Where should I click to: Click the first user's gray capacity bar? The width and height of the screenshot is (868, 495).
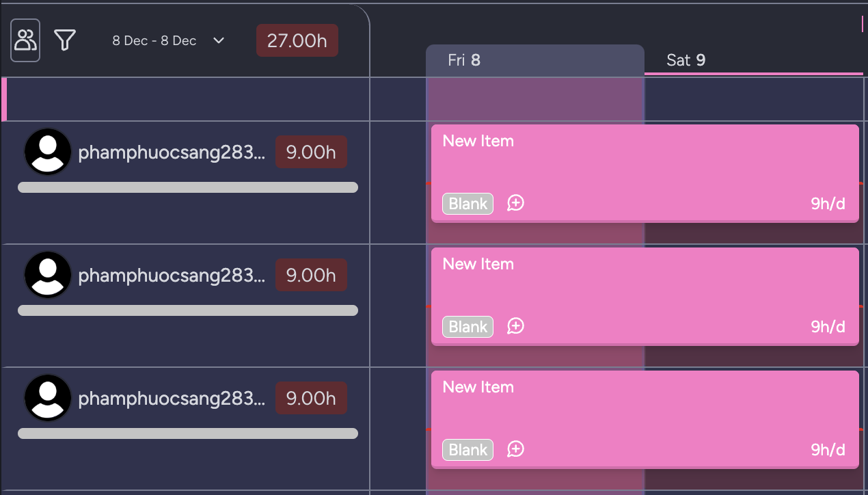coord(187,187)
